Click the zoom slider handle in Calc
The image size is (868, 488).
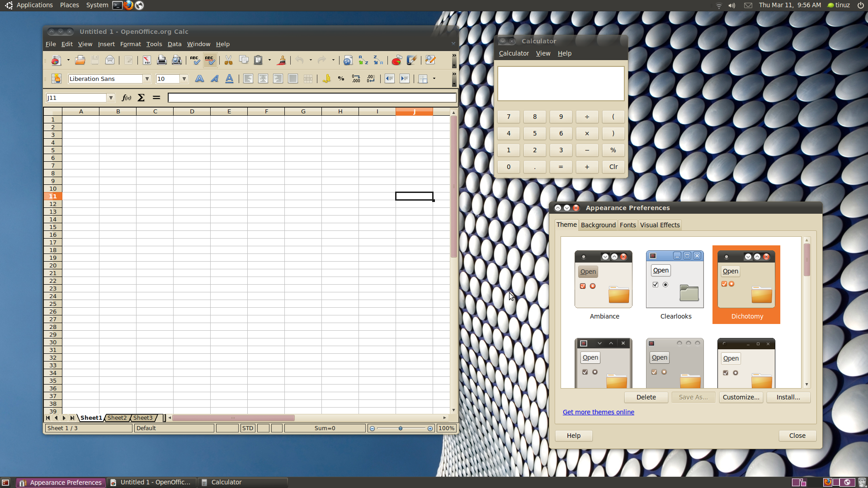[x=401, y=428]
